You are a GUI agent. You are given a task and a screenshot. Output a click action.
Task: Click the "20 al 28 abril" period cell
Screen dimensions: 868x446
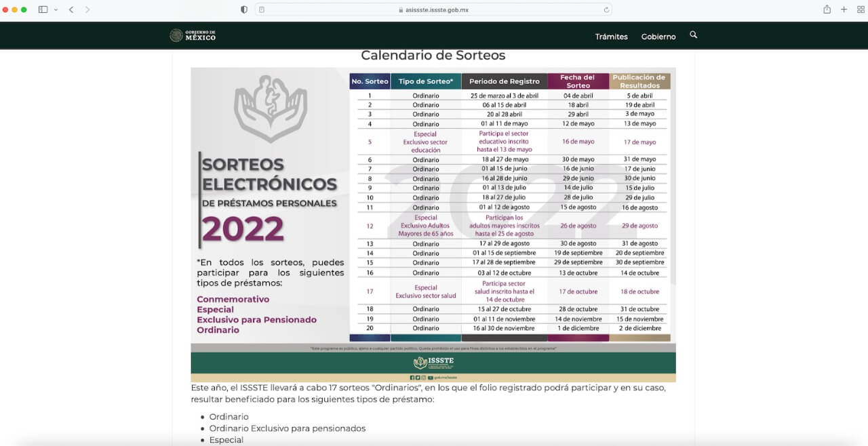(505, 115)
